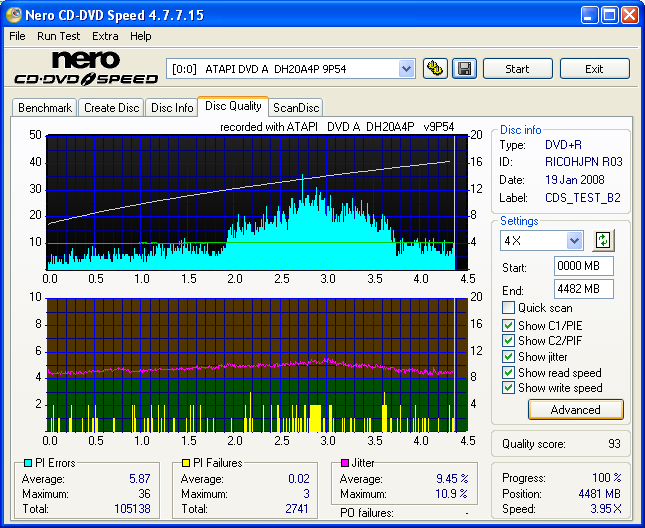645x528 pixels.
Task: Click the disc date 19 Jan 2008
Action: (x=575, y=180)
